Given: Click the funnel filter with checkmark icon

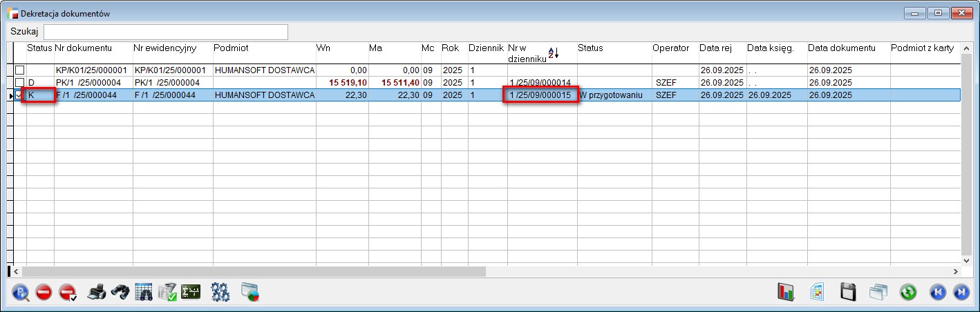Looking at the screenshot, I should point(167,292).
